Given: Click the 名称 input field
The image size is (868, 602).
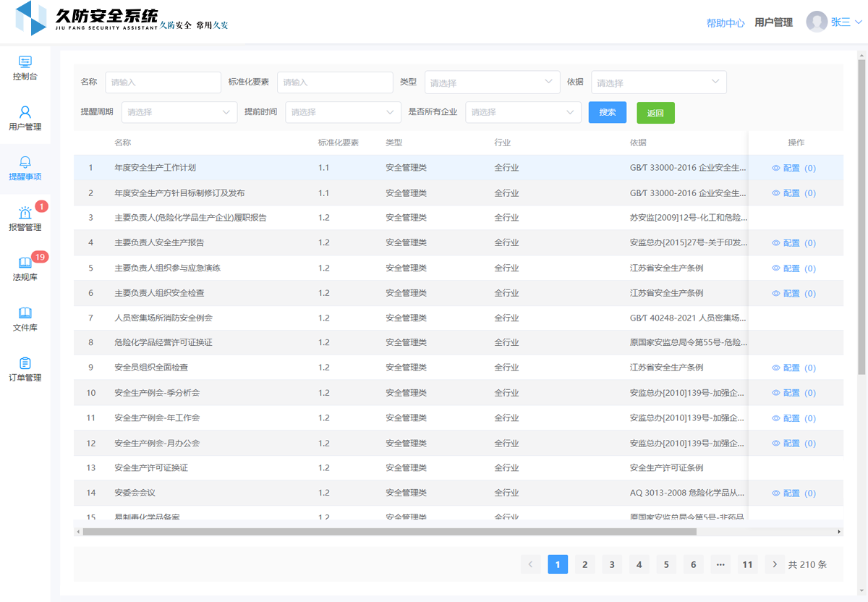Looking at the screenshot, I should click(163, 82).
